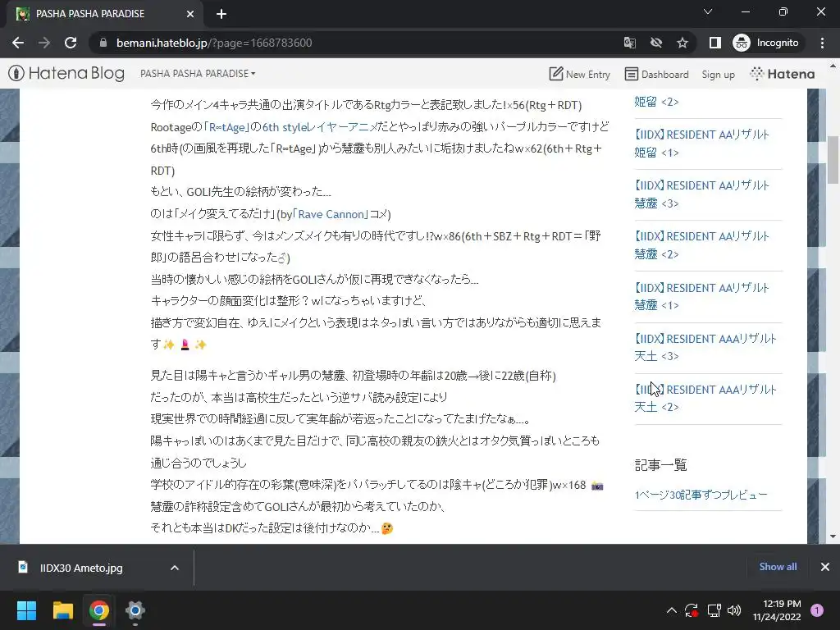Click the Chrome taskbar icon
Image resolution: width=840 pixels, height=630 pixels.
(99, 610)
